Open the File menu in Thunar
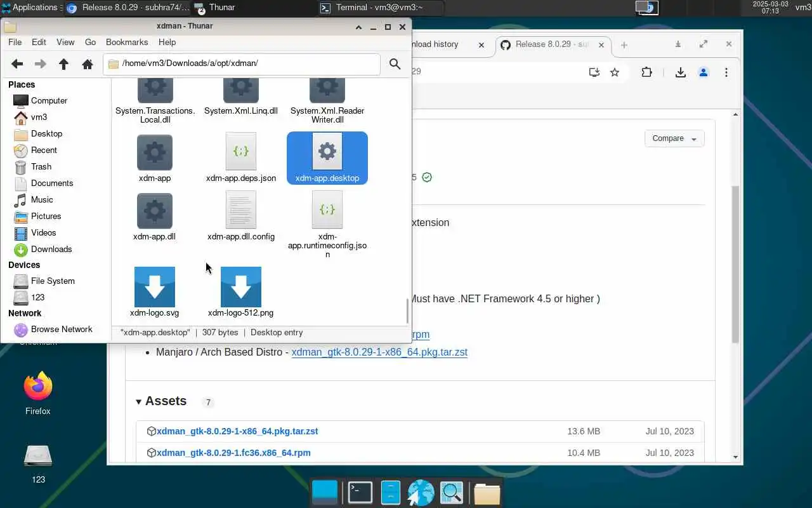 (x=15, y=42)
